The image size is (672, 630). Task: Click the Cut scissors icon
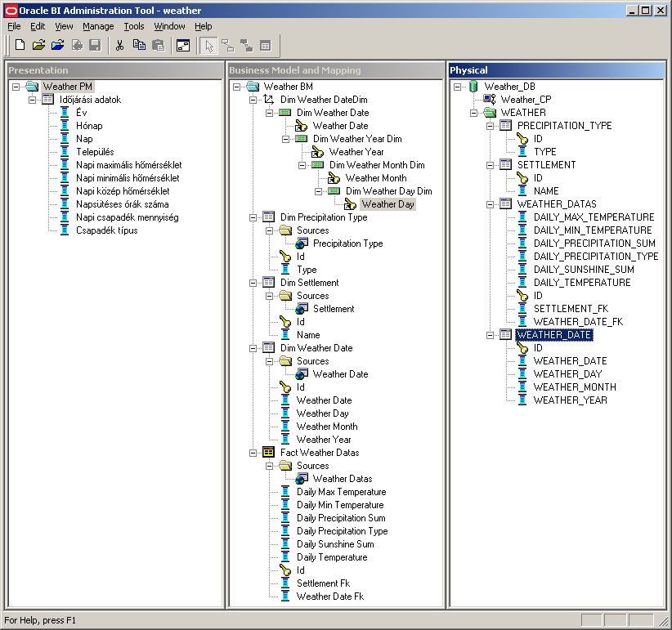point(119,45)
